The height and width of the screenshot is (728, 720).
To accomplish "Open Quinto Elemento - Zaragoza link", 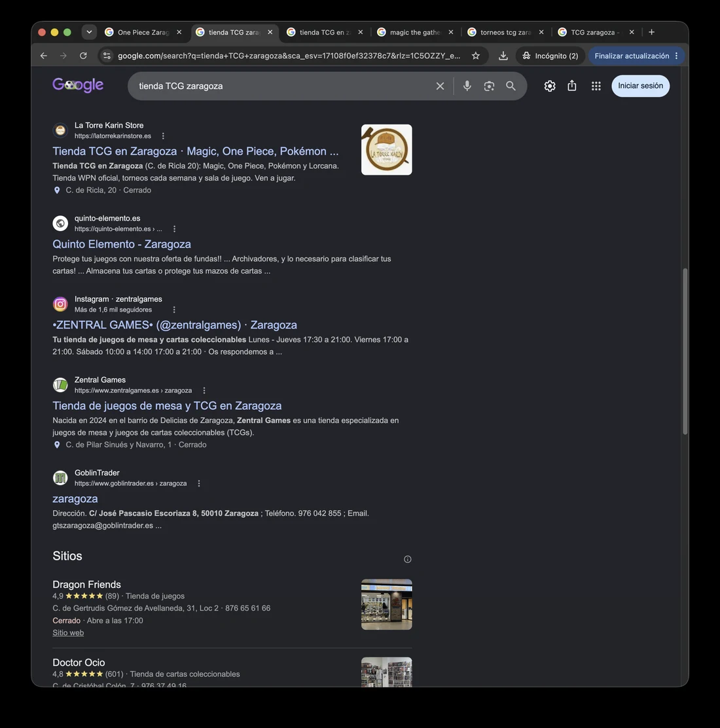I will 122,244.
